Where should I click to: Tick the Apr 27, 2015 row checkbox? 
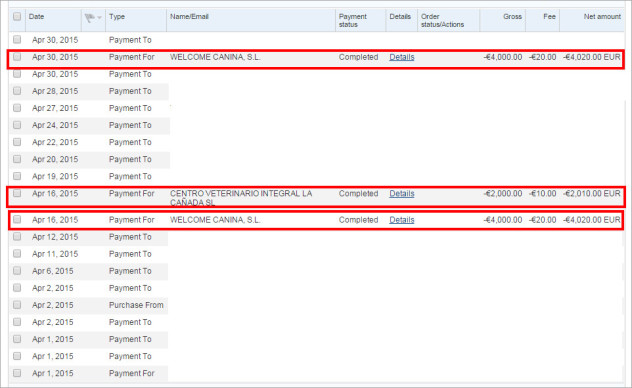[x=17, y=108]
